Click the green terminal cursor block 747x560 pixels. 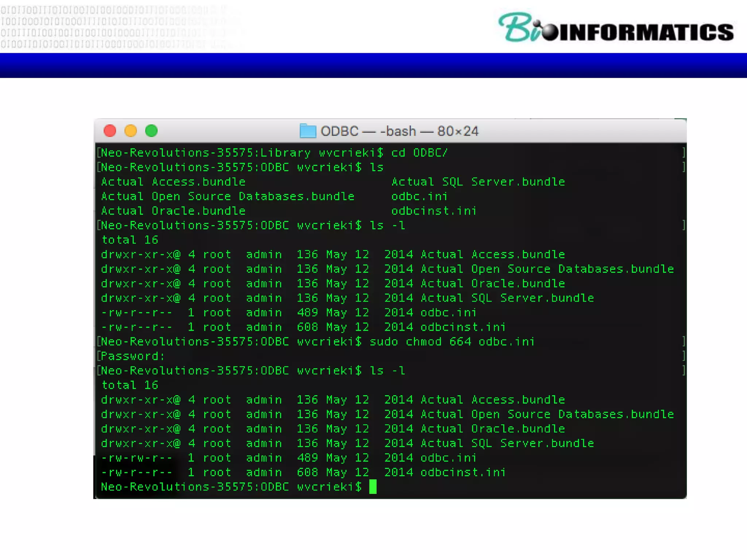(372, 487)
